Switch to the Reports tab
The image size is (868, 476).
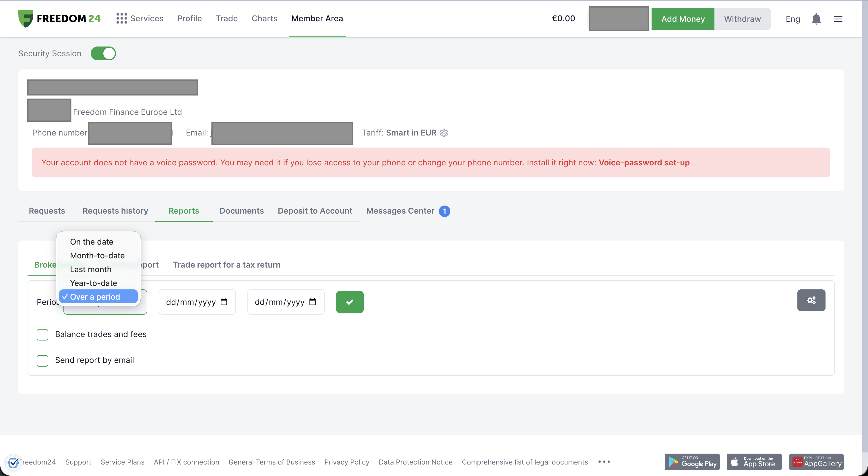coord(184,211)
